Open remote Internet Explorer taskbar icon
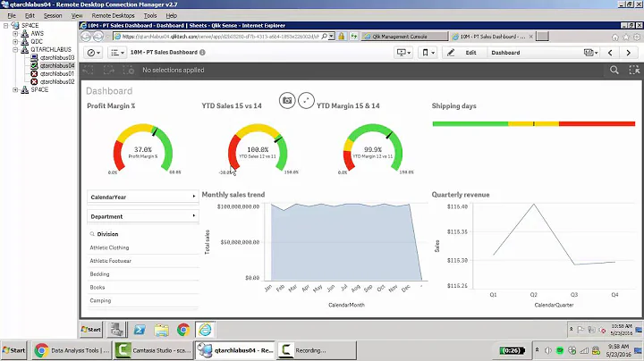The image size is (644, 361). 205,330
